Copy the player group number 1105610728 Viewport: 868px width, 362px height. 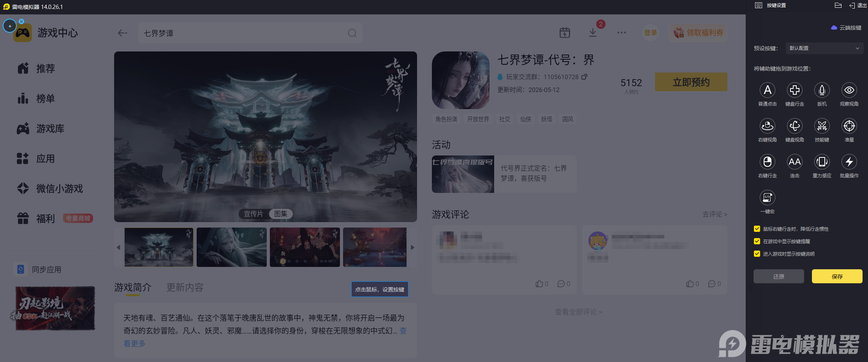tap(584, 77)
